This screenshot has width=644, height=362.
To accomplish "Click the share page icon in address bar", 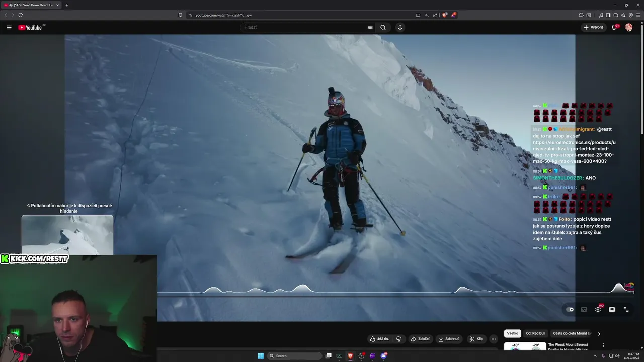I will (435, 15).
